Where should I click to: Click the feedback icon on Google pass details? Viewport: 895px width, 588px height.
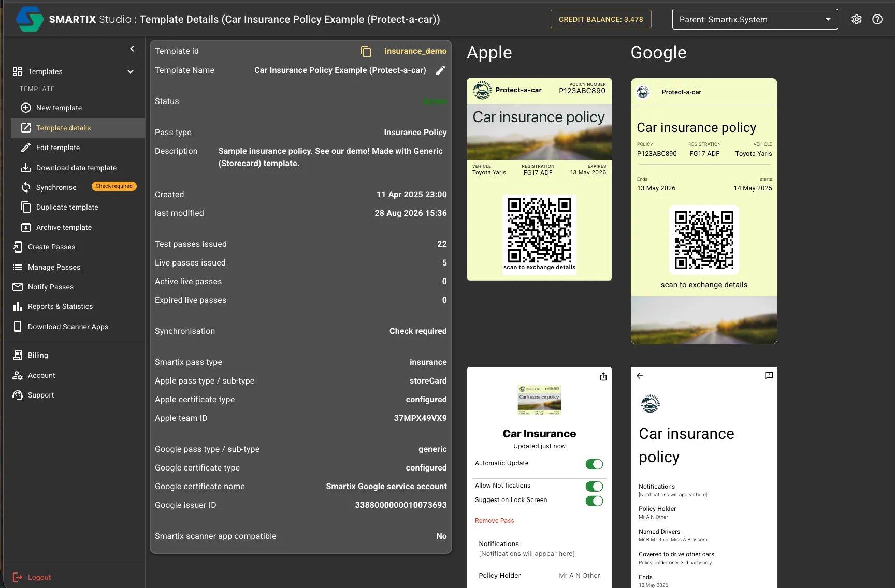769,376
